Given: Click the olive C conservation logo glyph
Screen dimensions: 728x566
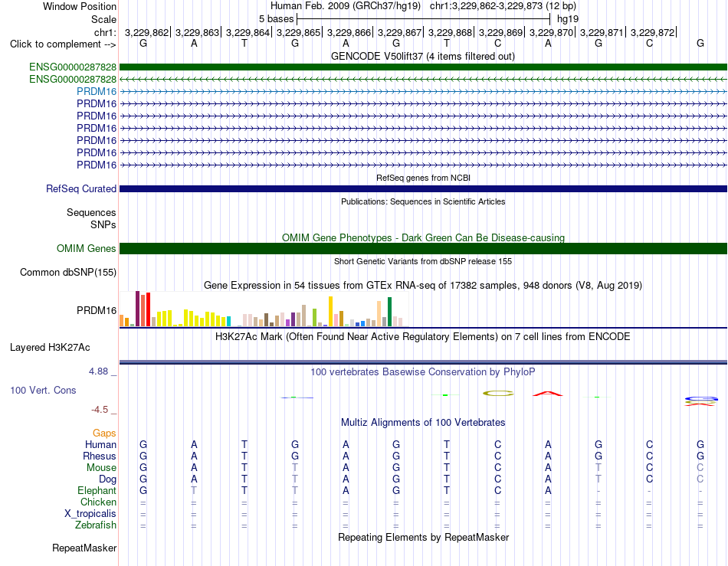Looking at the screenshot, I should (498, 394).
